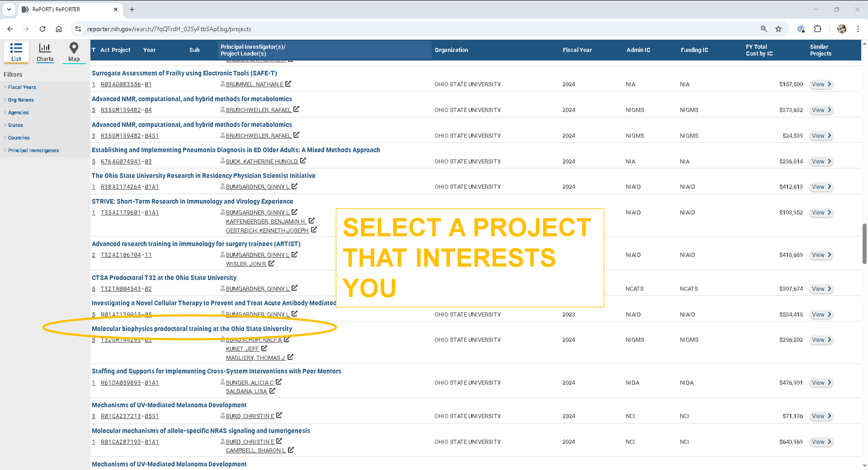This screenshot has width=868, height=470.
Task: Open the Molecular biophysics predoctoral training project
Action: (192, 328)
